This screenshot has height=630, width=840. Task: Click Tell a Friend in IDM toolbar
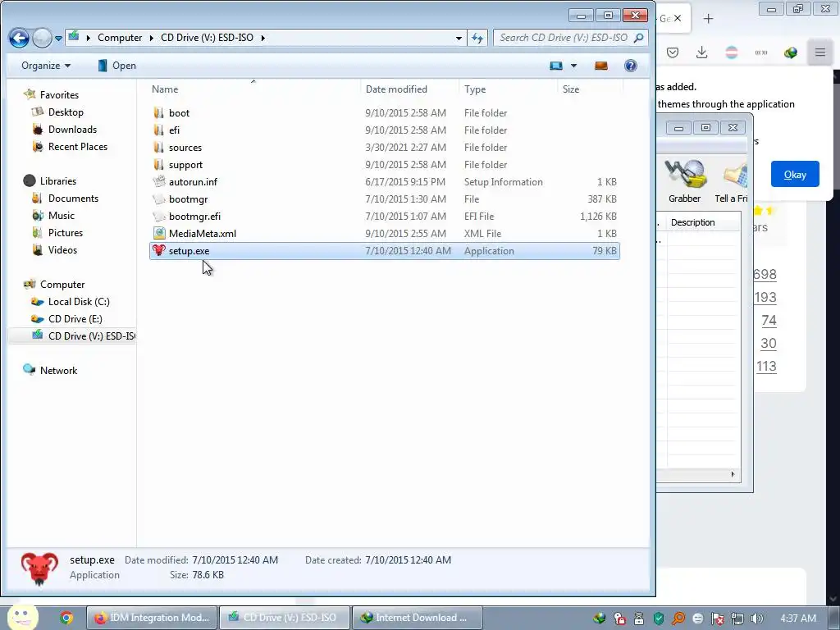(x=731, y=181)
